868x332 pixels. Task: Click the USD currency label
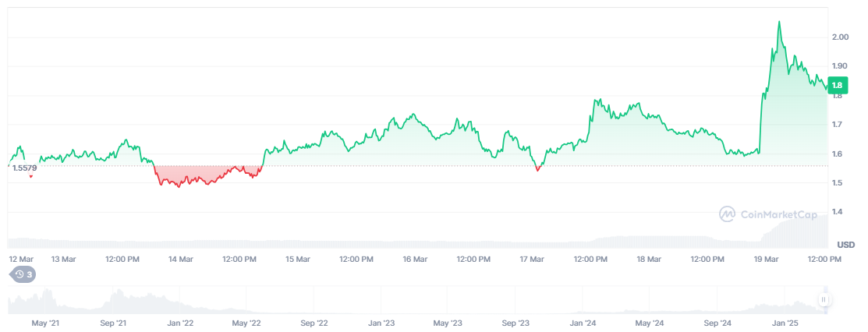(845, 245)
